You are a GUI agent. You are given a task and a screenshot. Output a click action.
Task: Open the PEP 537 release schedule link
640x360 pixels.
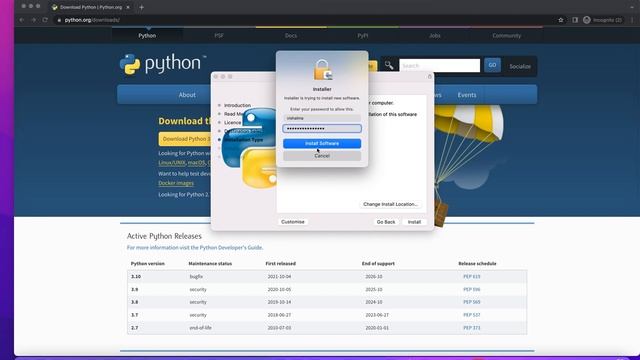click(x=471, y=315)
